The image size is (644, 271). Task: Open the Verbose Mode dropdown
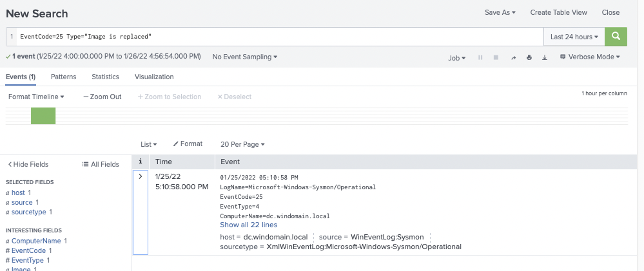[x=590, y=57]
